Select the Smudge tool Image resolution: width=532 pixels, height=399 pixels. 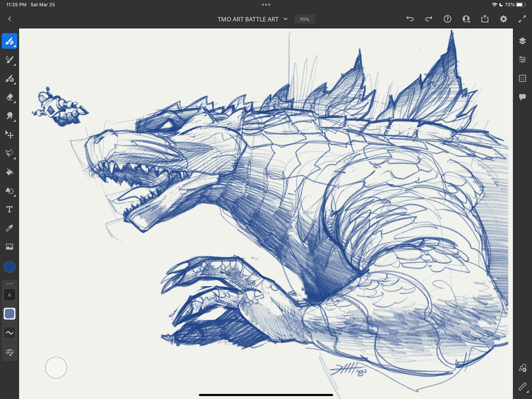click(x=9, y=116)
